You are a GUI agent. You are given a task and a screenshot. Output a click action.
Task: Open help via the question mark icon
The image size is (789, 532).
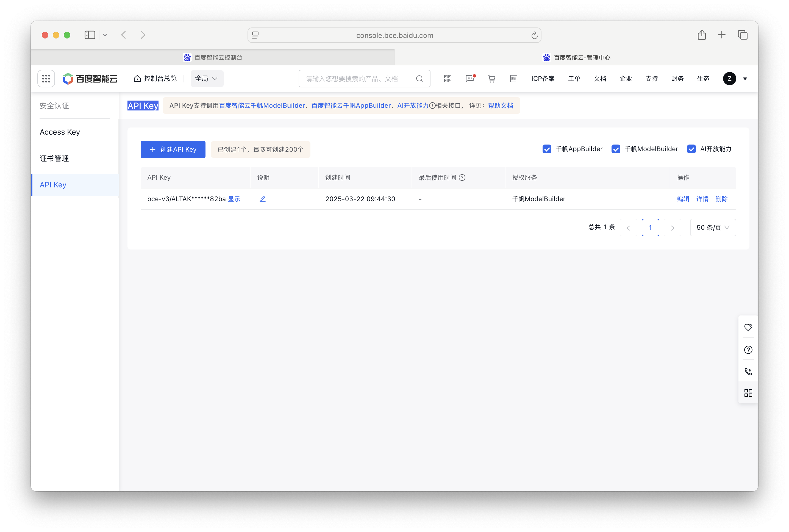(748, 350)
